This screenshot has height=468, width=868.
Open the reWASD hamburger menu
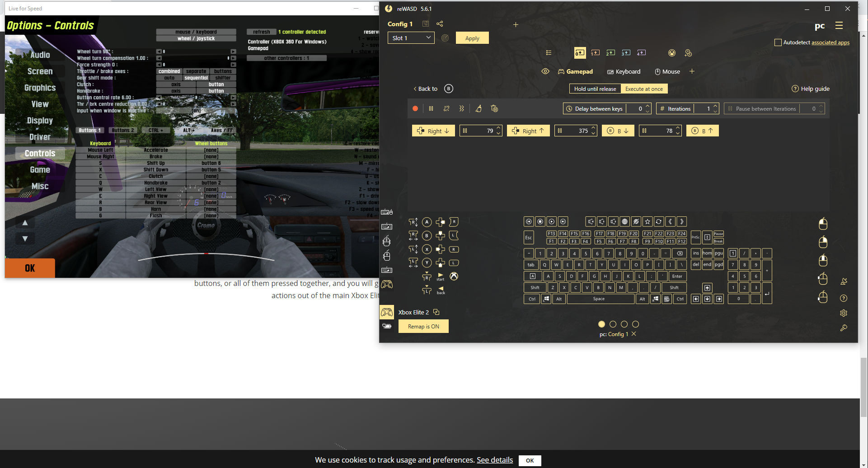point(839,26)
